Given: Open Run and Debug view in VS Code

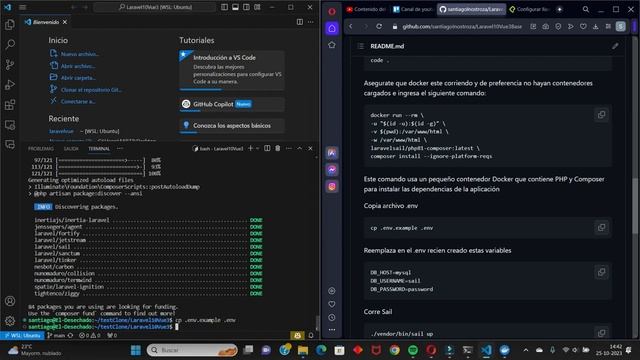Looking at the screenshot, I should pyautogui.click(x=10, y=84).
